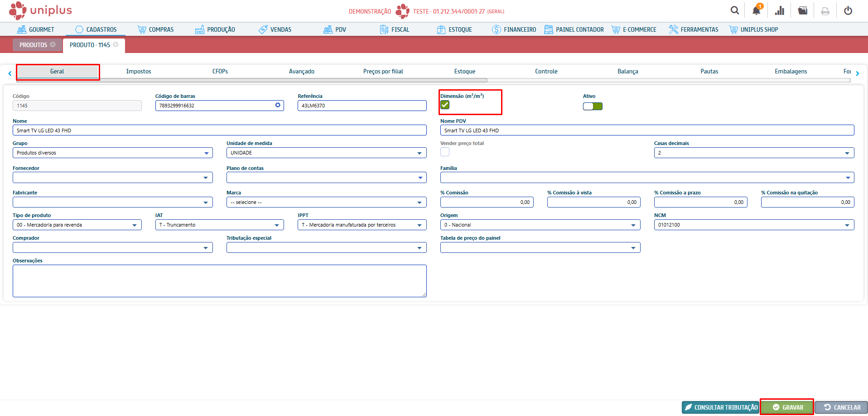Toggle the Ativo switch
The height and width of the screenshot is (416, 868).
[x=593, y=106]
